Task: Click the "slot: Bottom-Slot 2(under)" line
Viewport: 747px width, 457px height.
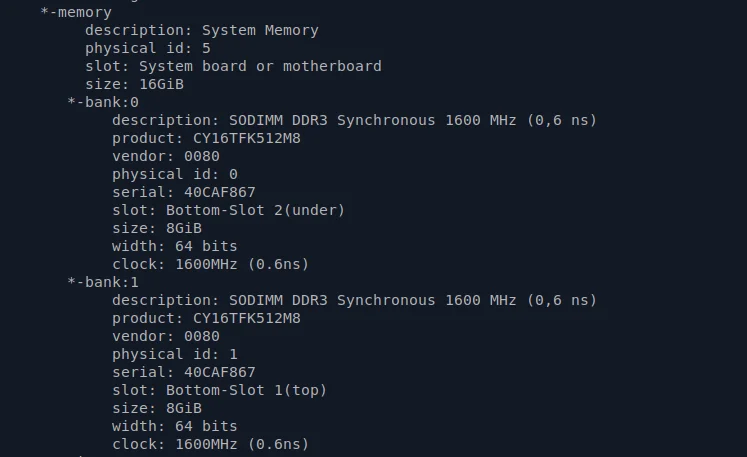Action: (228, 210)
